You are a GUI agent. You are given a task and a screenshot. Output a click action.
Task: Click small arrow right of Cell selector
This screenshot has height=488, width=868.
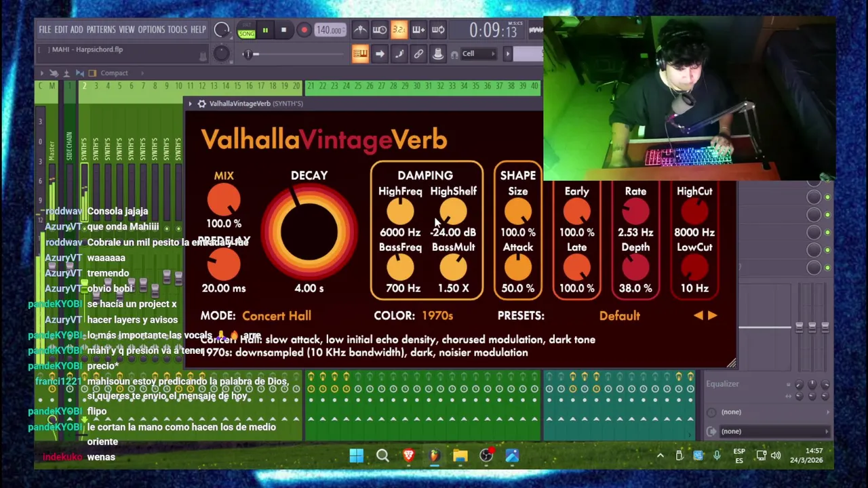[x=507, y=54]
